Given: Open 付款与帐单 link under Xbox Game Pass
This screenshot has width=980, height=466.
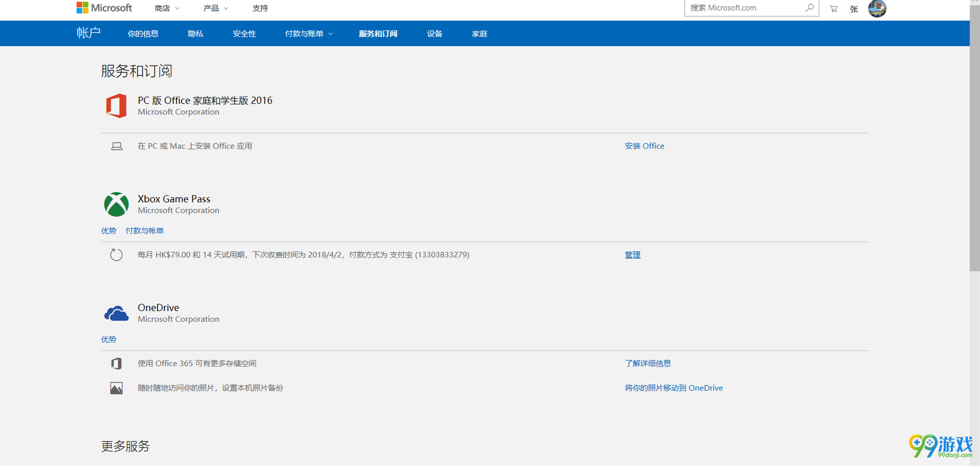Looking at the screenshot, I should point(144,231).
